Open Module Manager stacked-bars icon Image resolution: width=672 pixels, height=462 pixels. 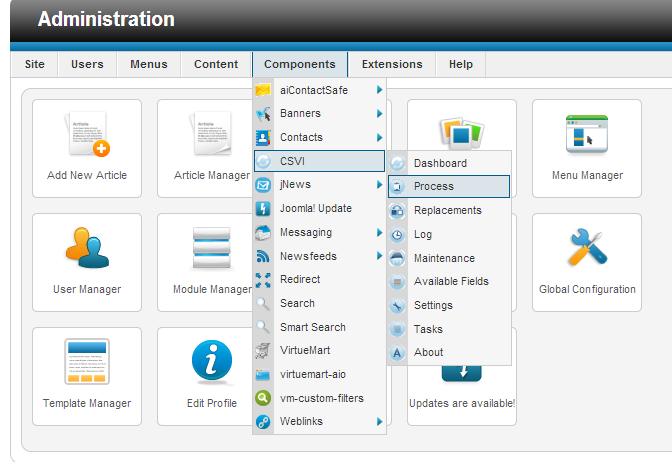212,248
